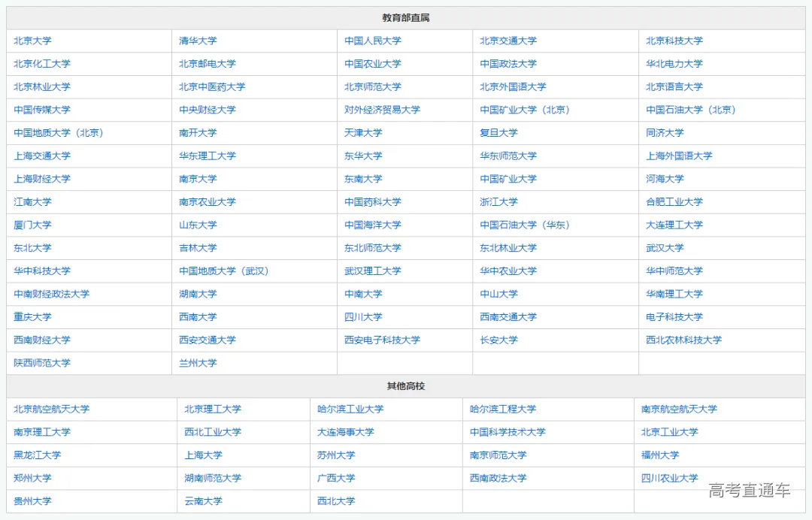Open the 北京大学 link

point(33,41)
